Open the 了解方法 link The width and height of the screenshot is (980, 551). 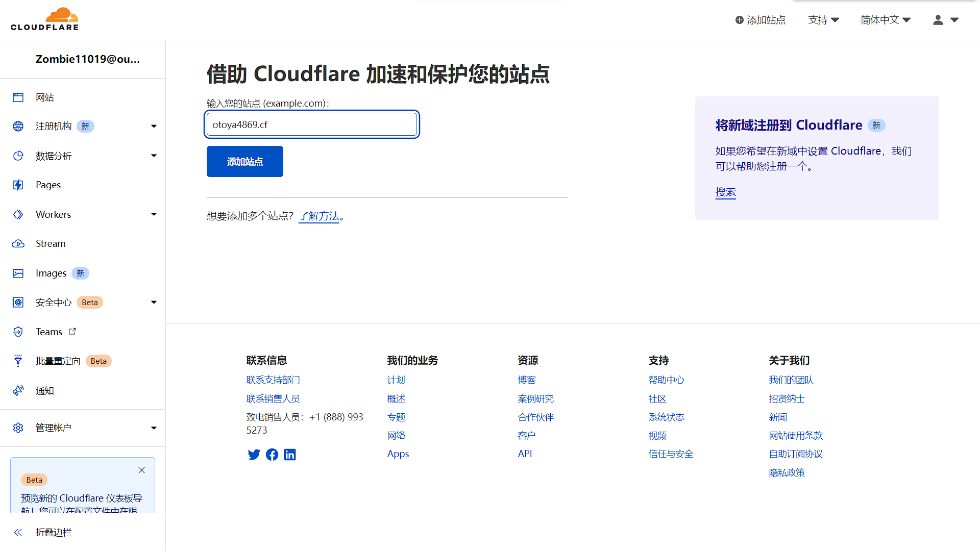pyautogui.click(x=319, y=216)
